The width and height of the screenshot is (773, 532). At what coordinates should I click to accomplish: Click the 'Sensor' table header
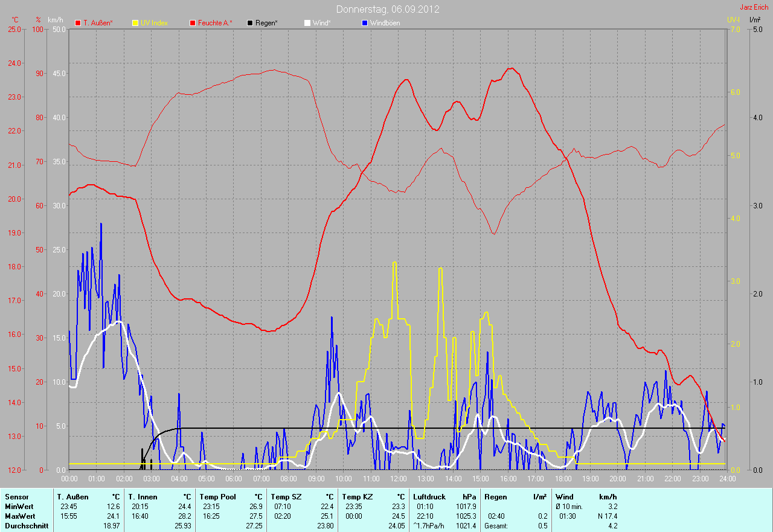click(x=16, y=497)
